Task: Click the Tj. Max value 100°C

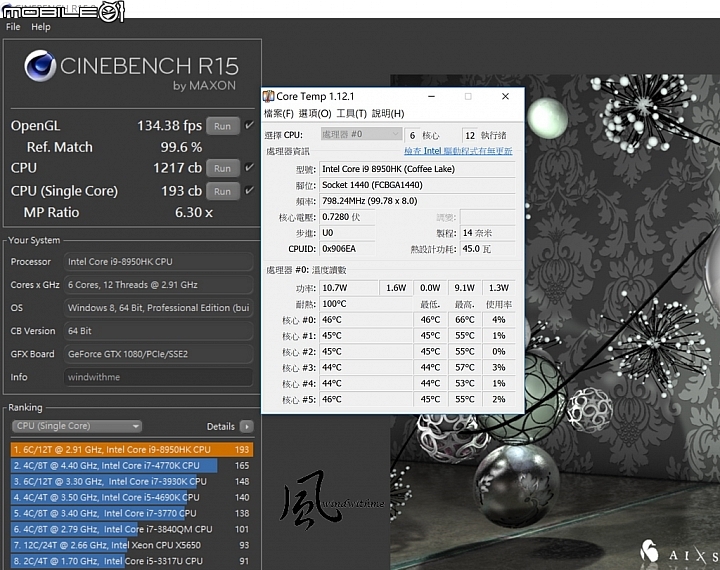Action: pyautogui.click(x=366, y=304)
